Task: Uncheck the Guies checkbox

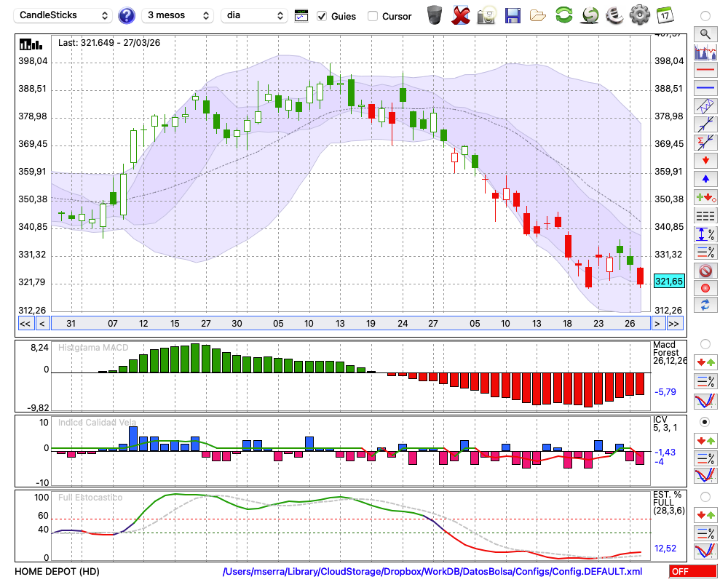Action: [322, 16]
